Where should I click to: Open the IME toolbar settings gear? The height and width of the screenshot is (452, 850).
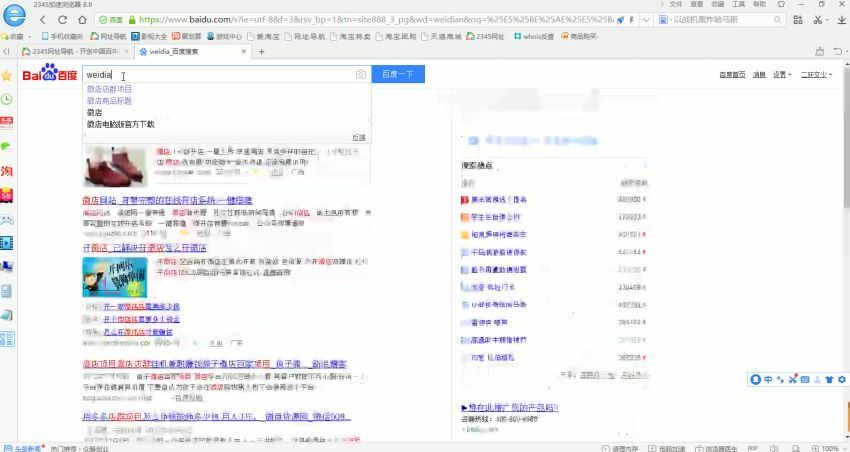pos(842,379)
